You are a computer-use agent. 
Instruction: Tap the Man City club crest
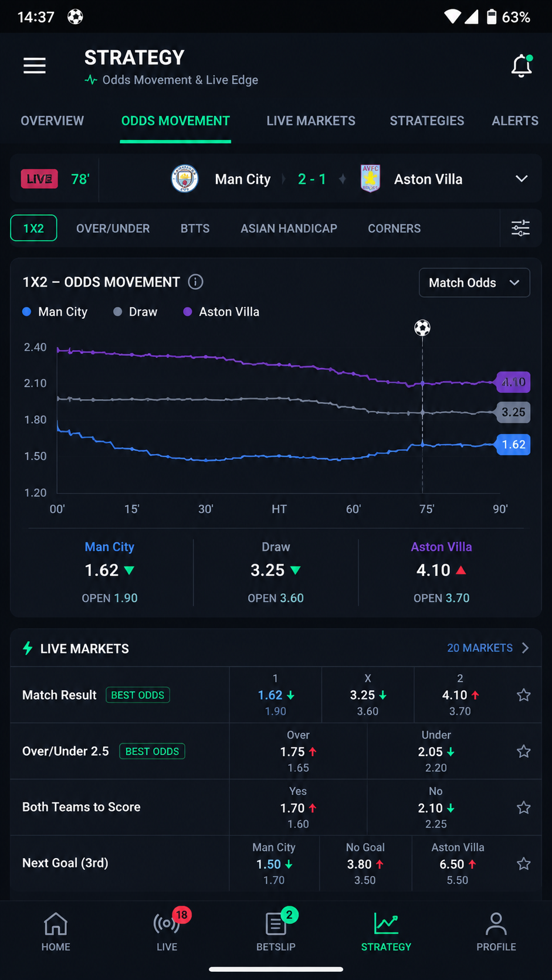[185, 179]
